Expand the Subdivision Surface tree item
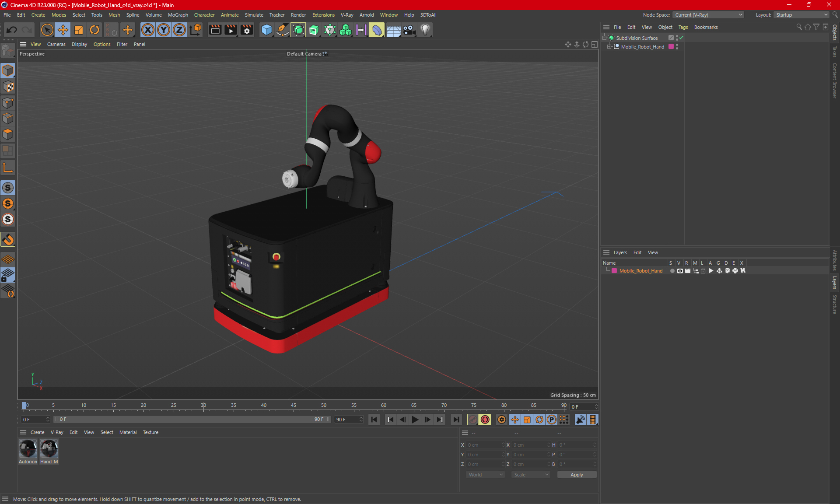Image resolution: width=840 pixels, height=504 pixels. coord(604,38)
